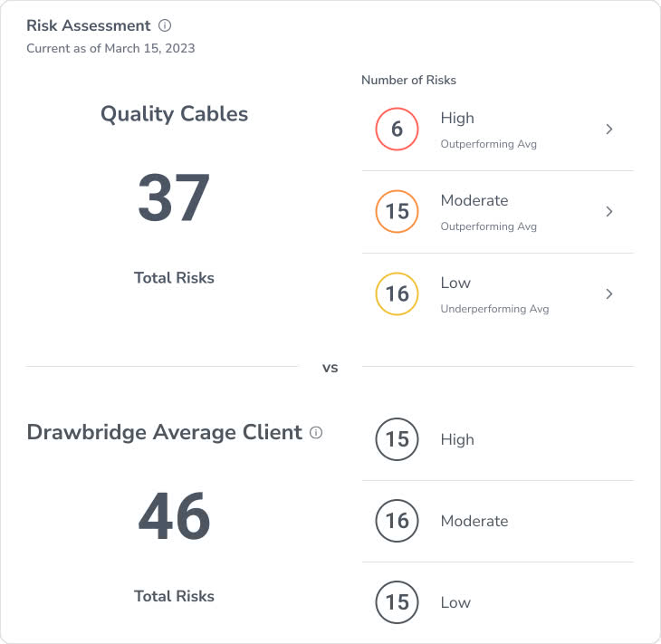
Task: Click the average client Low risk circle
Action: pyautogui.click(x=397, y=602)
